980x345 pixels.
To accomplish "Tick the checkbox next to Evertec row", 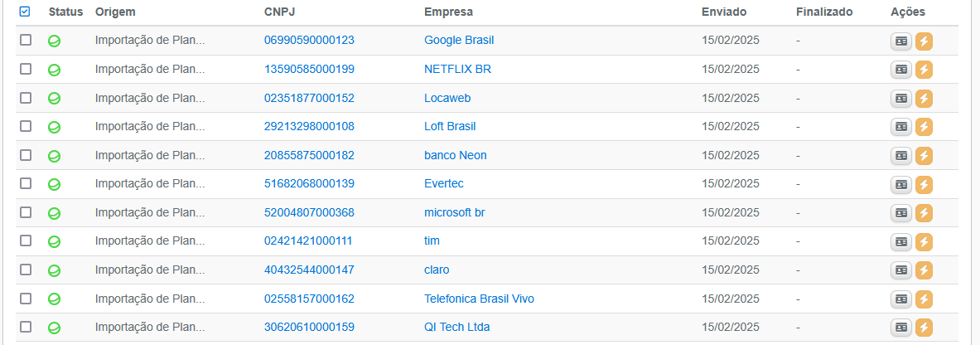I will point(26,183).
